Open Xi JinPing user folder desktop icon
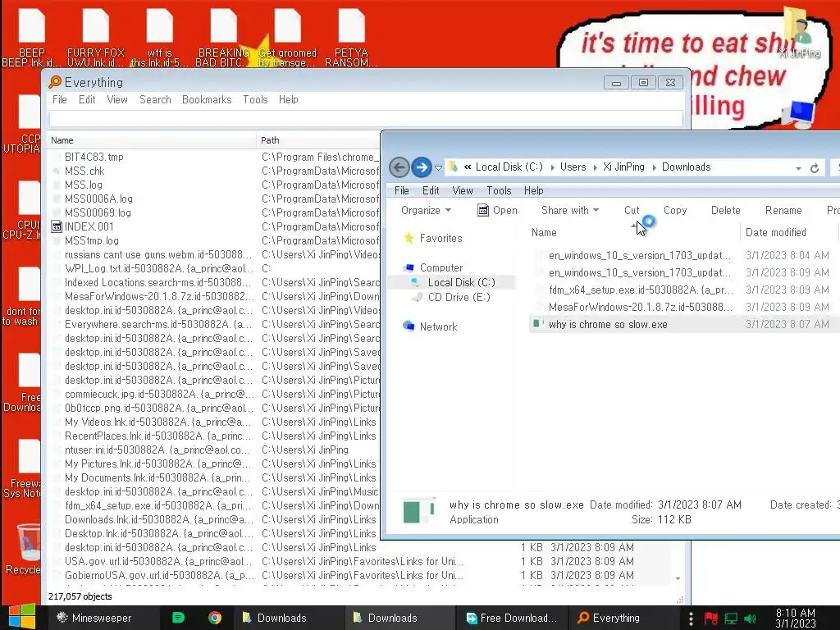Screen dimensions: 840x630 799,33
